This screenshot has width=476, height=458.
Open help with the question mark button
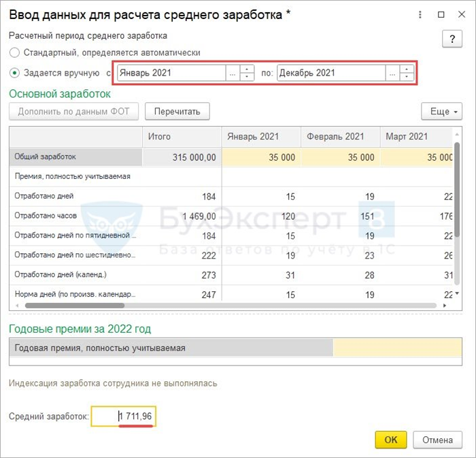(452, 39)
